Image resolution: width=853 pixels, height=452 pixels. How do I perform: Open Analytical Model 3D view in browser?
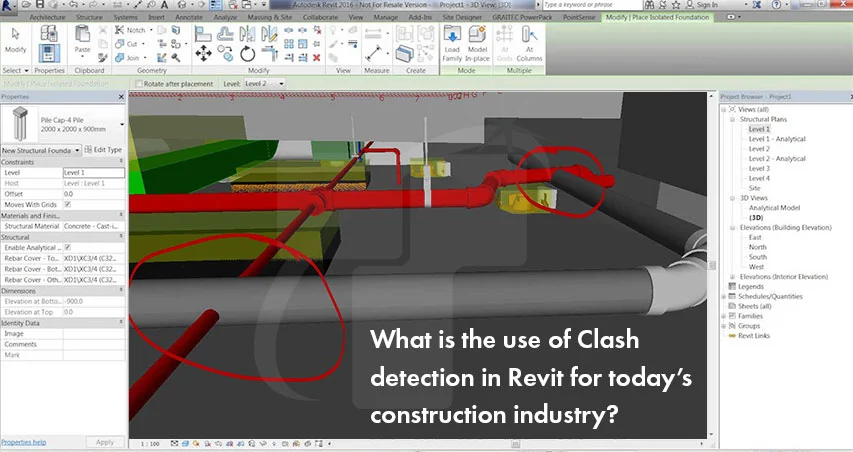[774, 208]
